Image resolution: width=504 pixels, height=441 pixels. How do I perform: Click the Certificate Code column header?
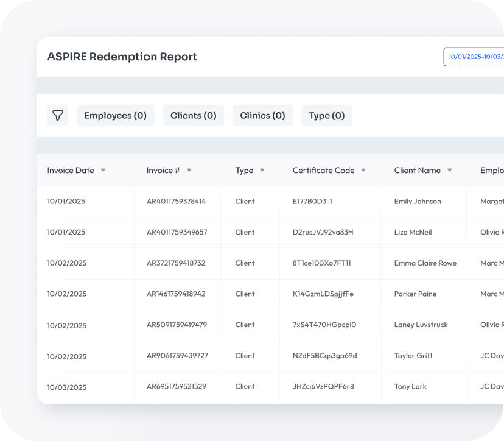(323, 171)
